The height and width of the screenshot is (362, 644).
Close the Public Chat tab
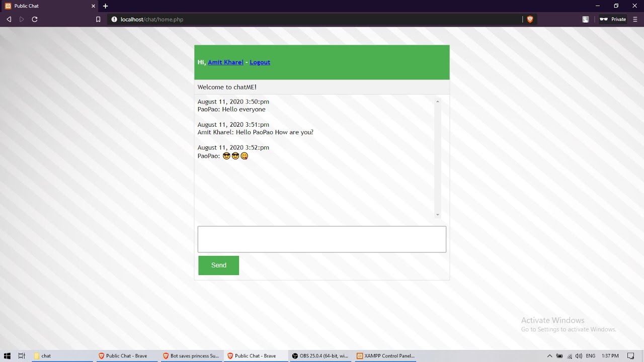click(93, 6)
